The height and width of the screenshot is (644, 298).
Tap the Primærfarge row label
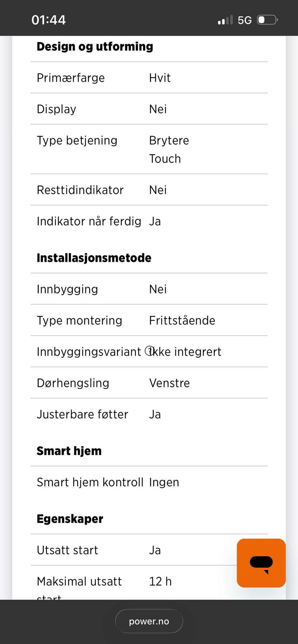71,78
